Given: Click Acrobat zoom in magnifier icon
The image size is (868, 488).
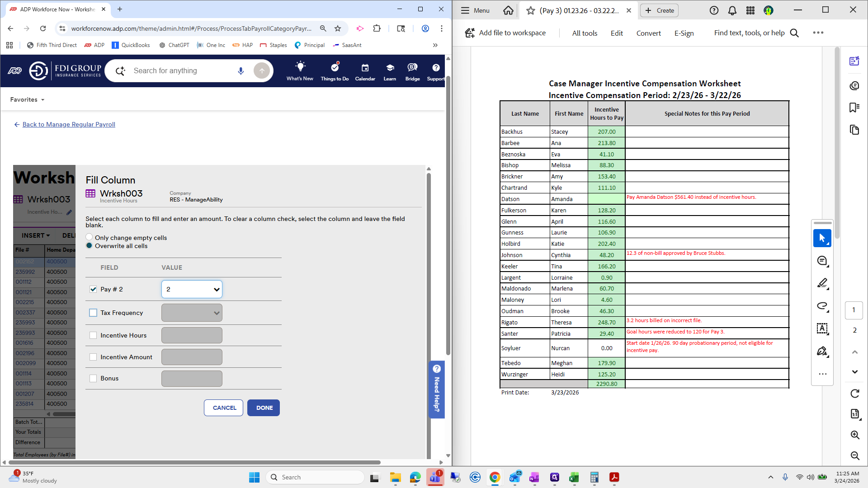Looking at the screenshot, I should click(854, 435).
